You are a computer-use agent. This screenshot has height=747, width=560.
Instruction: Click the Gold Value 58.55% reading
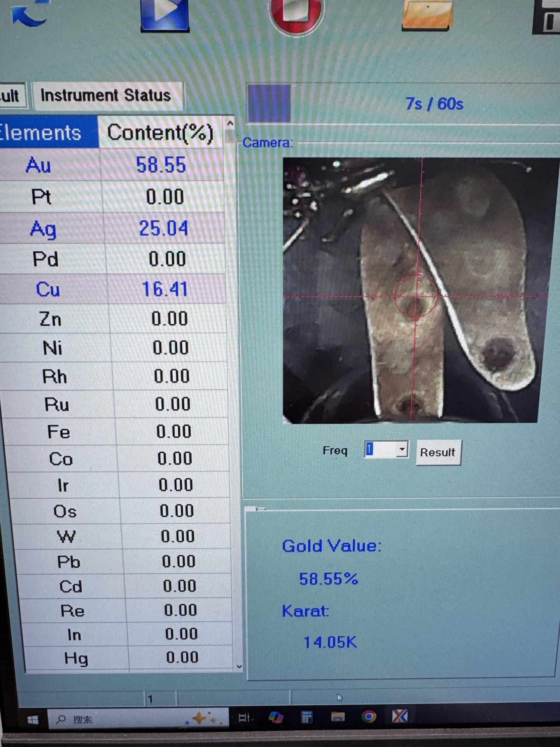tap(329, 579)
